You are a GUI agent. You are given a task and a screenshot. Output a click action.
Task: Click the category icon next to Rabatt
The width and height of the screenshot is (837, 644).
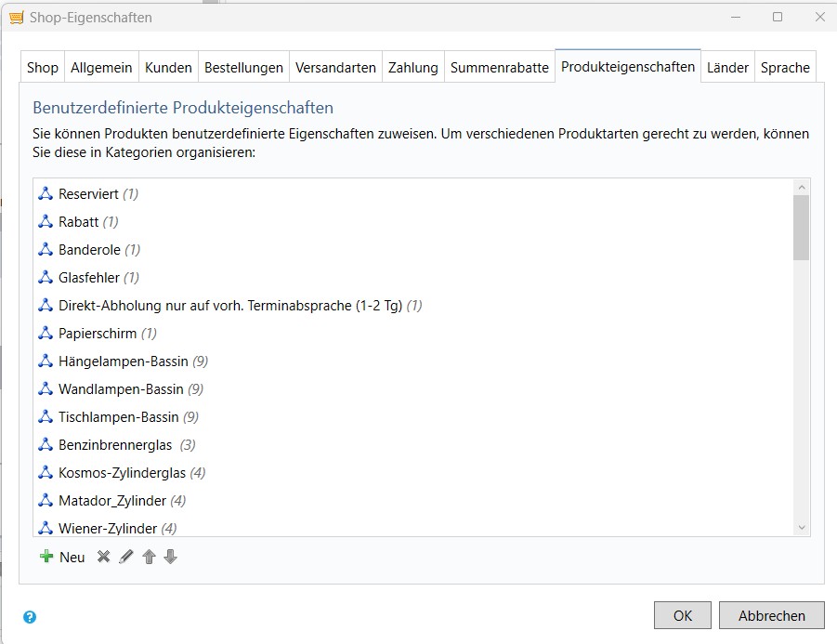click(45, 221)
